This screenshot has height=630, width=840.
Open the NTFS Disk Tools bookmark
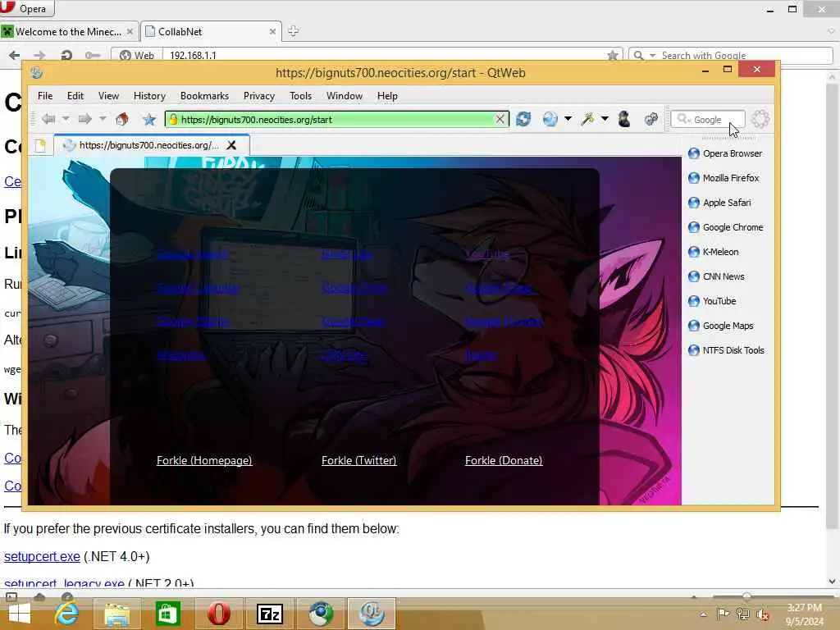727,350
